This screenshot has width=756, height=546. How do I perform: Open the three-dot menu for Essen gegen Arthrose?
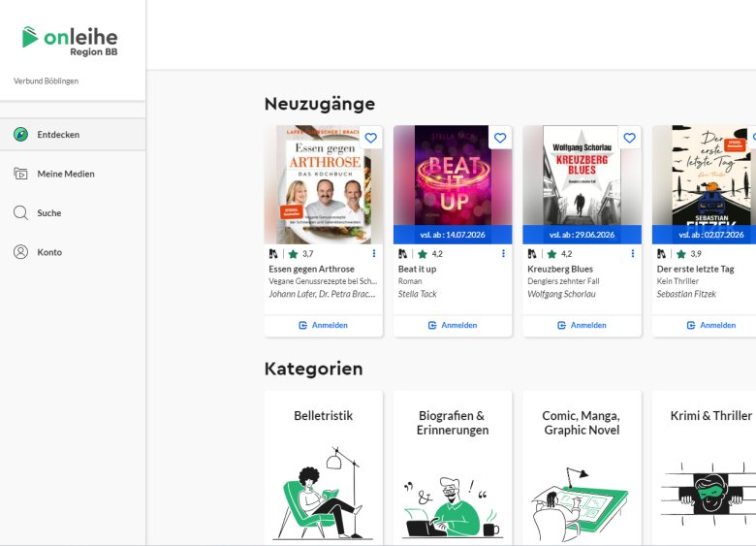coord(374,254)
